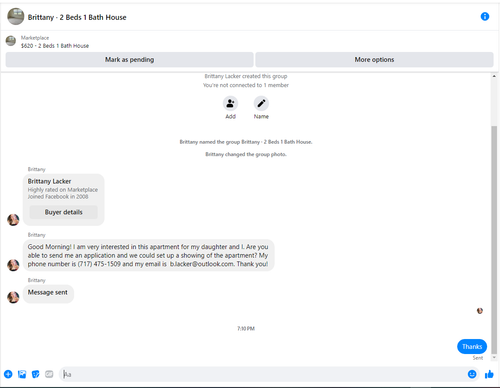The width and height of the screenshot is (500, 388).
Task: Click the Brittany Lacker name in profile card
Action: (49, 181)
